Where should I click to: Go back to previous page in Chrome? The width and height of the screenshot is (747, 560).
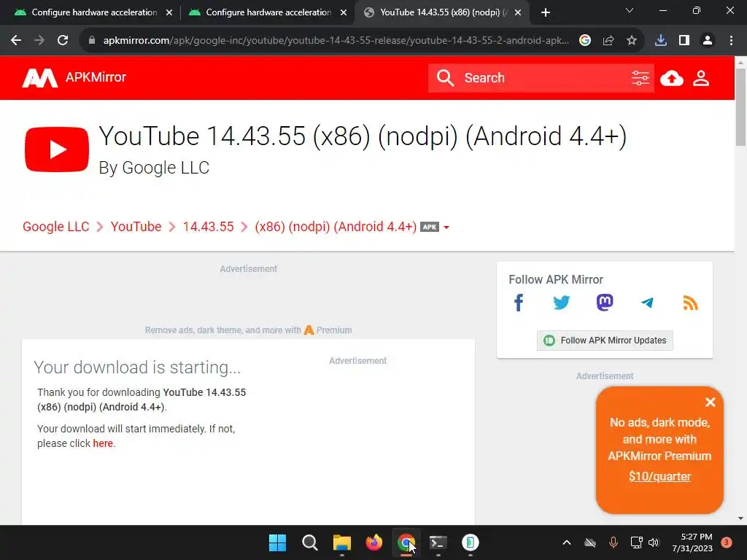[x=16, y=41]
